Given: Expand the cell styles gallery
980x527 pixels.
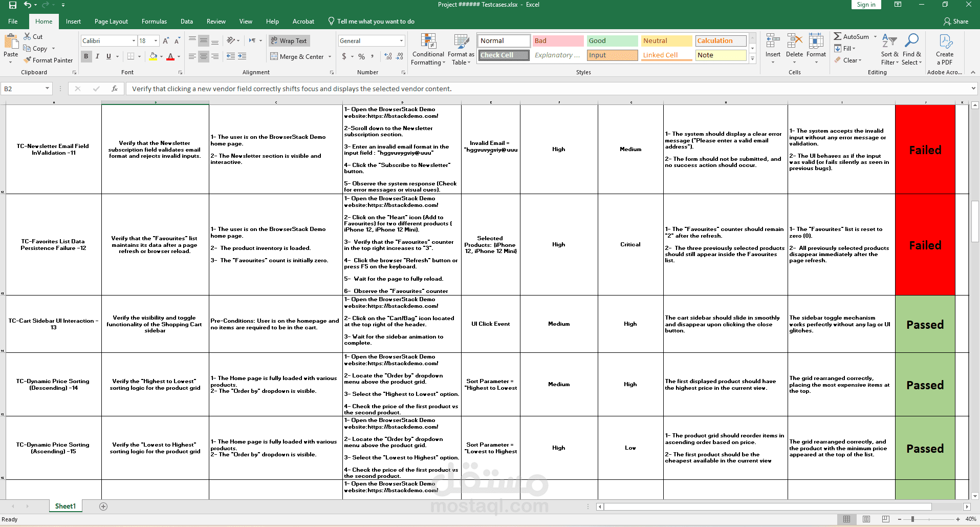Looking at the screenshot, I should click(752, 59).
